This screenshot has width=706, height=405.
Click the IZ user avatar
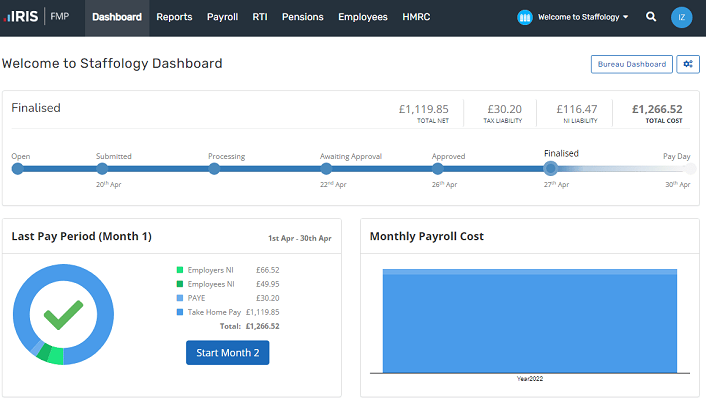(682, 17)
